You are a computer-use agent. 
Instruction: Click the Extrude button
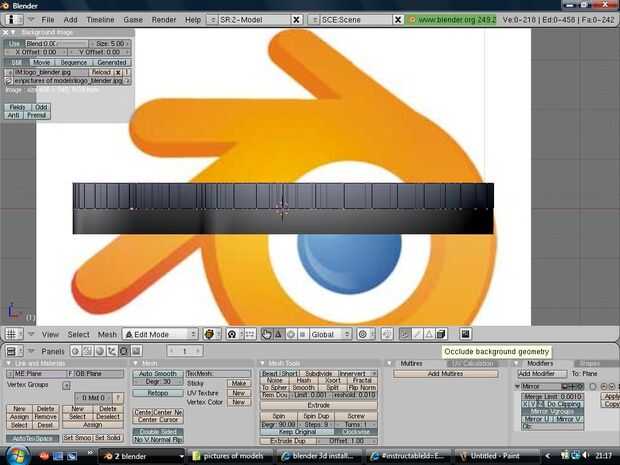[x=319, y=405]
